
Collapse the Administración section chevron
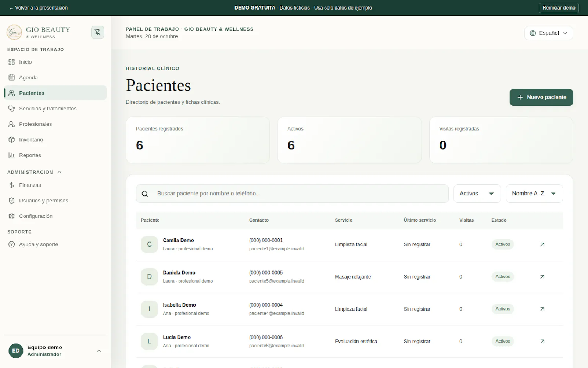[x=60, y=172]
